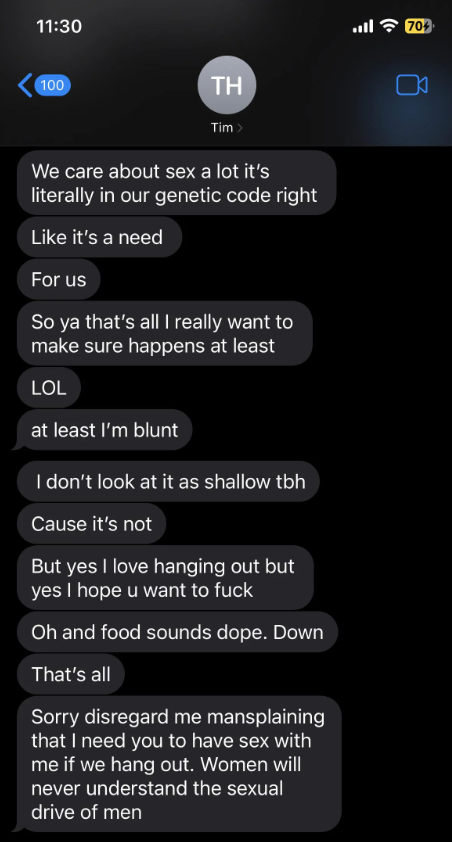Tap the 100 unread messages badge
Image resolution: width=452 pixels, height=842 pixels.
52,85
